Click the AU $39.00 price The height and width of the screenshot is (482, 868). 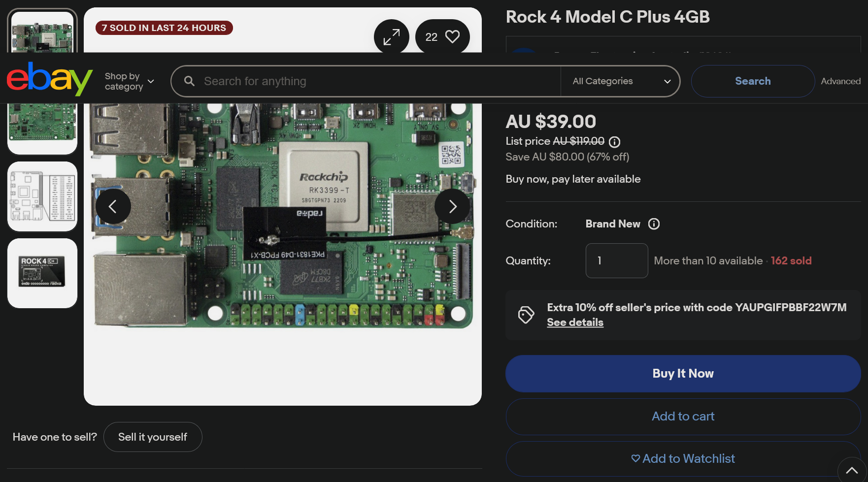click(551, 122)
